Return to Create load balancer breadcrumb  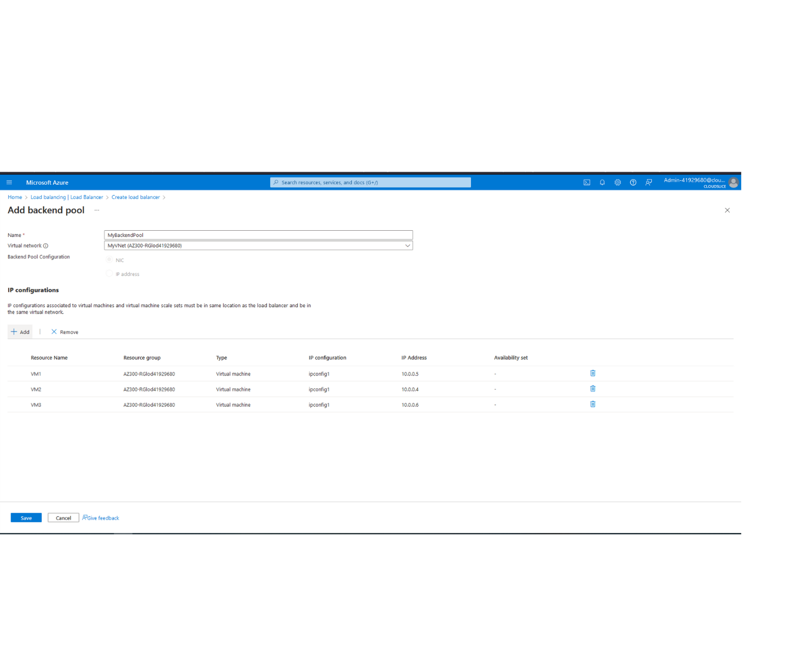pyautogui.click(x=135, y=197)
